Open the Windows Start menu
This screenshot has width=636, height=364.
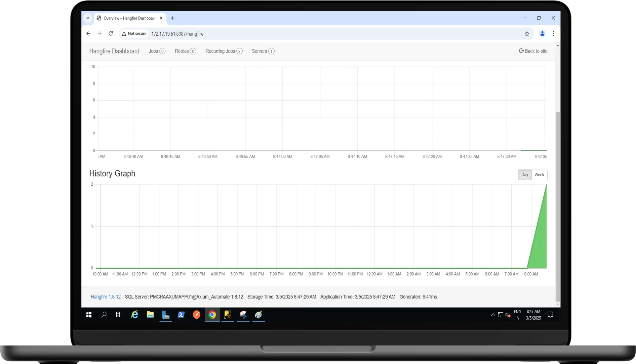tap(89, 315)
